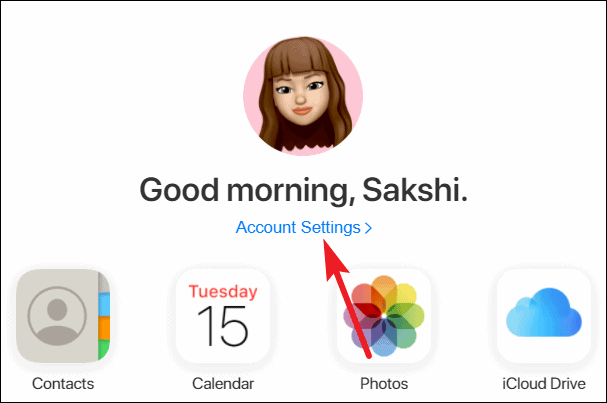
Task: Click the "Contacts" text label
Action: [63, 384]
